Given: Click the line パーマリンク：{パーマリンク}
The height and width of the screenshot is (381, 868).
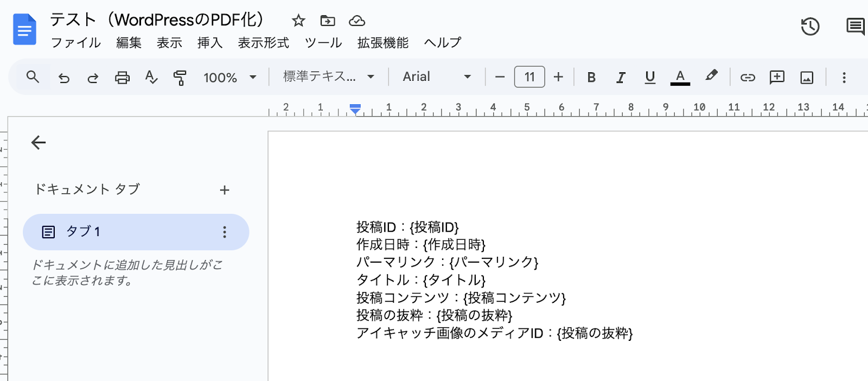Looking at the screenshot, I should 447,262.
